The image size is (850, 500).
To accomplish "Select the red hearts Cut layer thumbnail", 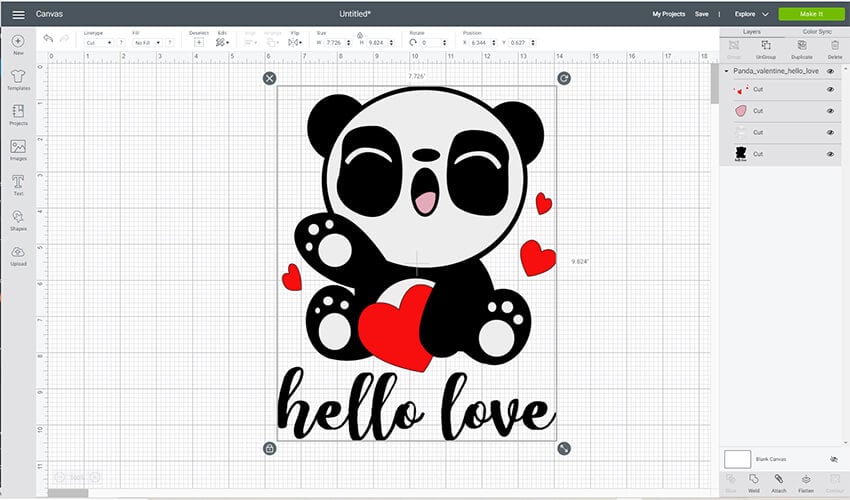I will (740, 89).
